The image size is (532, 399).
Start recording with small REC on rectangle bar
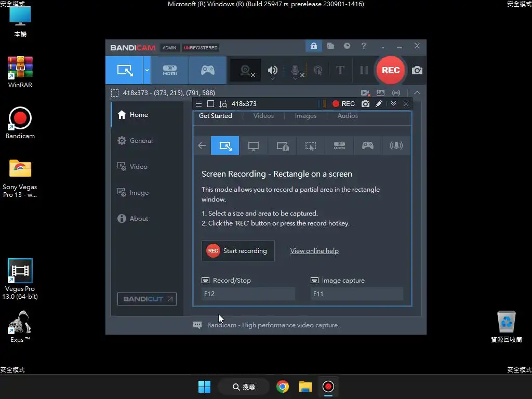pos(343,104)
